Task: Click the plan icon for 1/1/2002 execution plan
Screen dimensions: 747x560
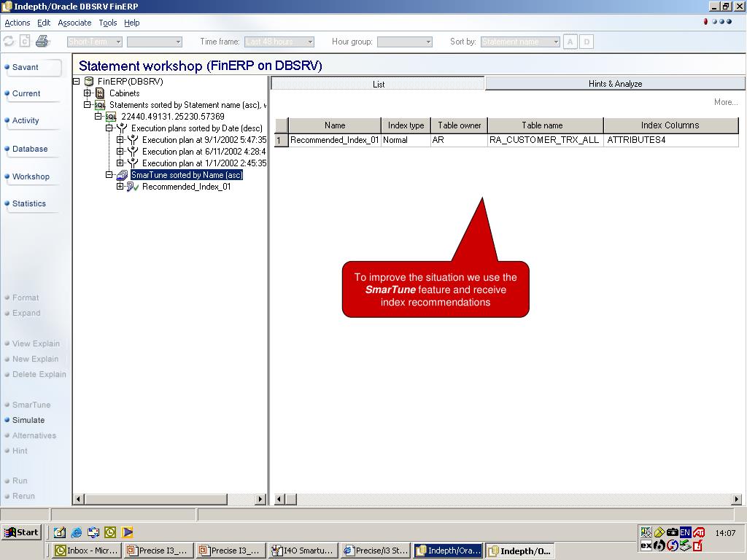Action: coord(133,163)
